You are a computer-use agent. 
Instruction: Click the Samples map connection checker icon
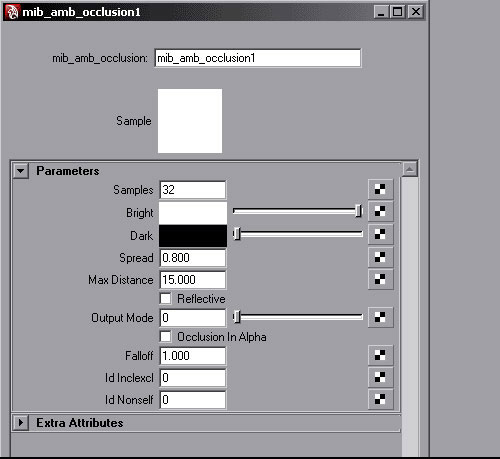381,189
